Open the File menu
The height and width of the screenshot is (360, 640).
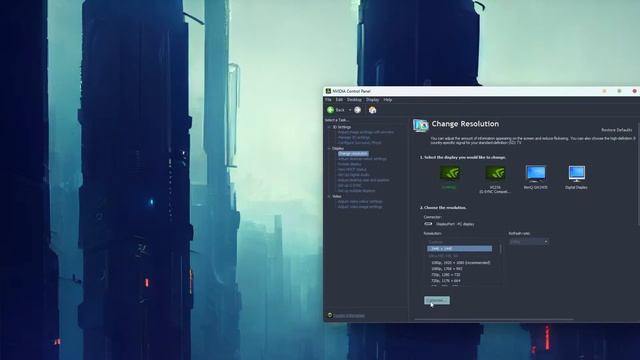[x=328, y=100]
